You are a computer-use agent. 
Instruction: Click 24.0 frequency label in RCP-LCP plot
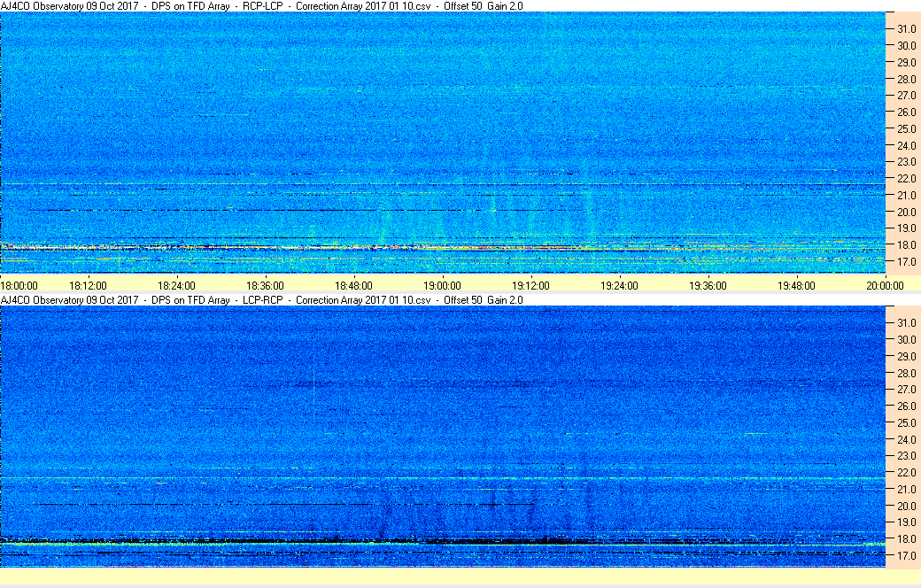click(906, 146)
